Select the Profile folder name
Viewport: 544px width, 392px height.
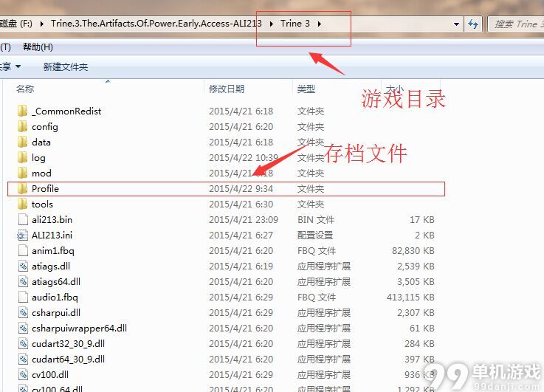point(45,188)
